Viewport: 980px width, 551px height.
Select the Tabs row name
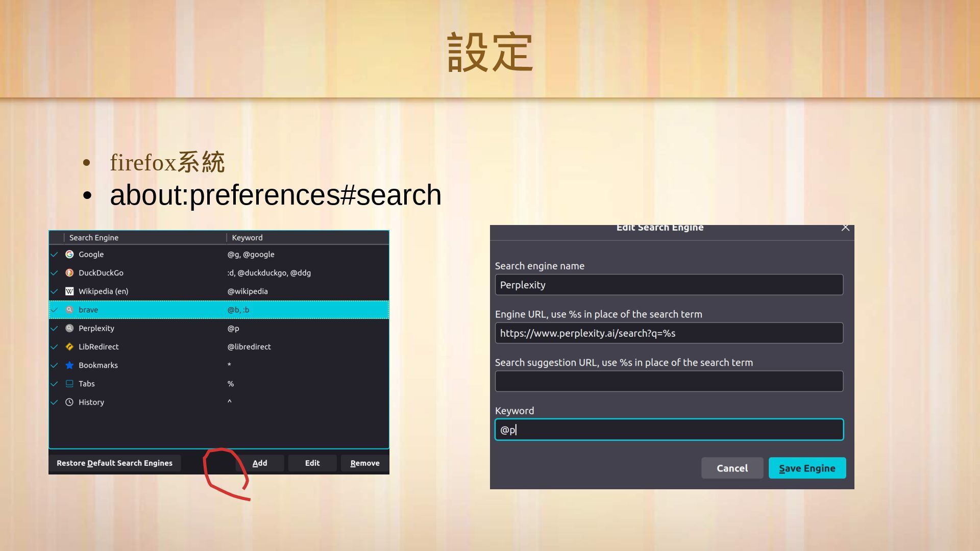click(87, 384)
